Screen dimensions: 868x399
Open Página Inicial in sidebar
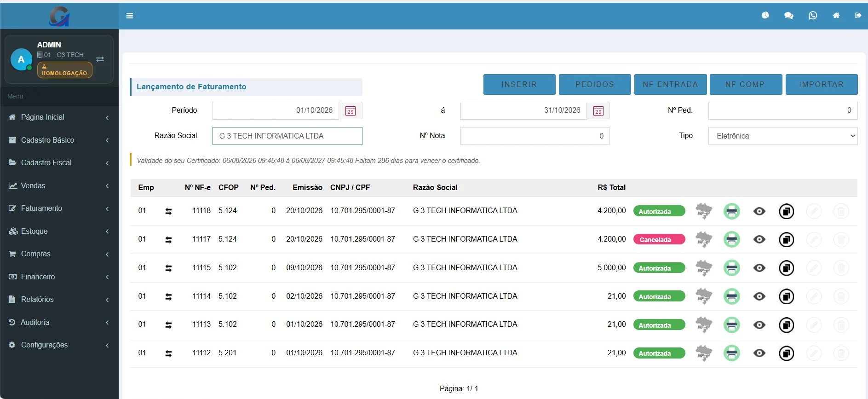click(59, 117)
